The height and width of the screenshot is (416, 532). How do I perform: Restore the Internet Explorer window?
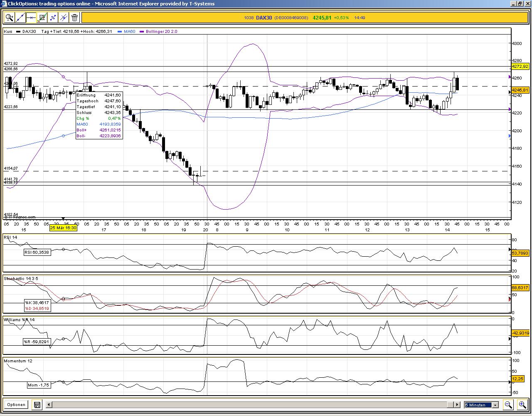520,3
